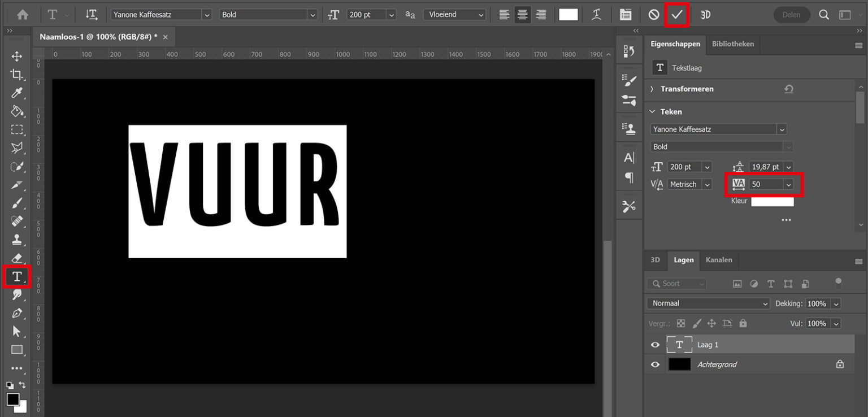Switch to the Kanalen tab
Screen dimensions: 868x417
[x=719, y=260]
